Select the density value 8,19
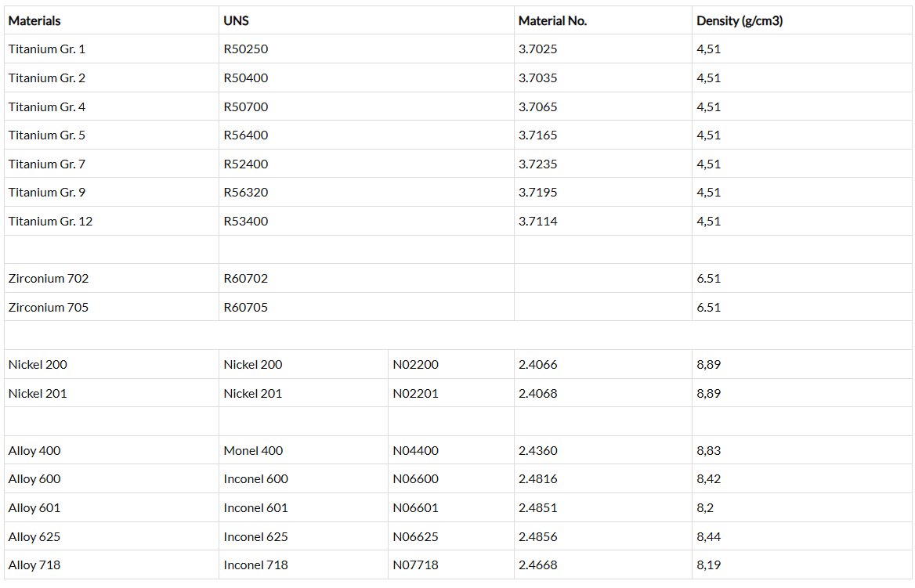915x588 pixels. click(708, 565)
